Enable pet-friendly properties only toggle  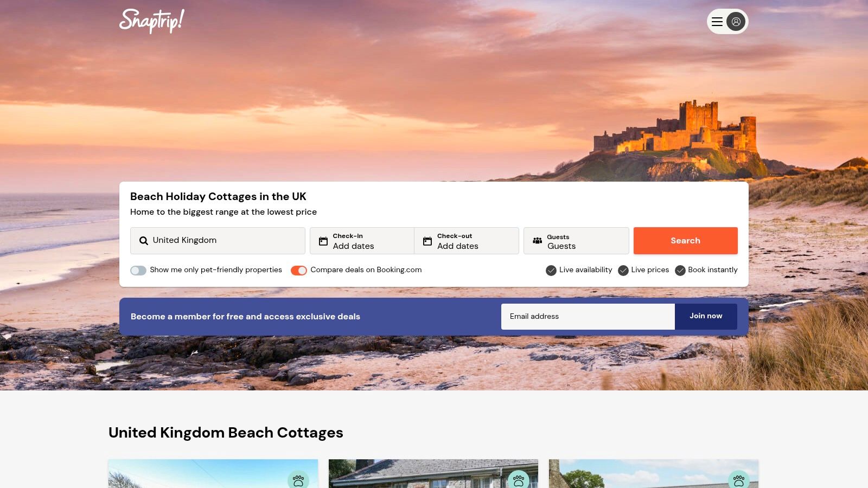pos(138,270)
